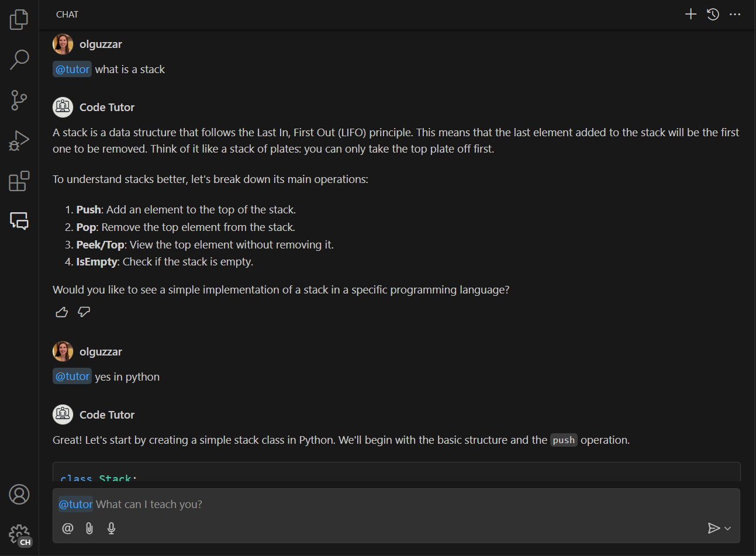
Task: Open the Explorer view in the activity bar
Action: click(x=19, y=19)
